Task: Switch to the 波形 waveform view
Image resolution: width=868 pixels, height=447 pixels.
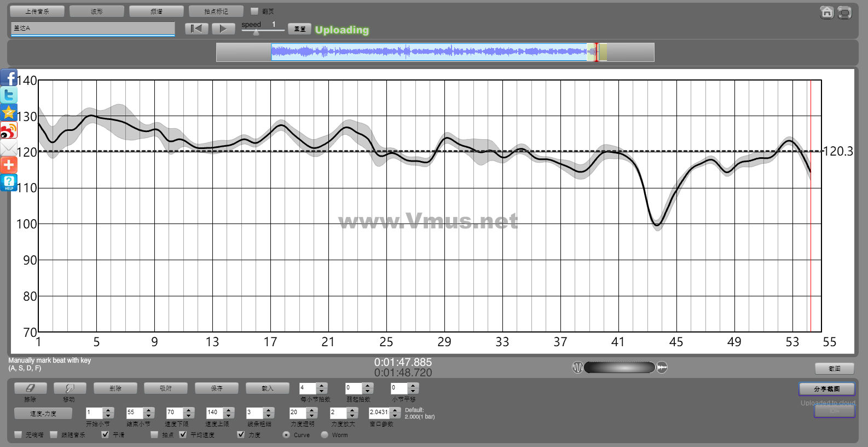Action: [x=97, y=11]
